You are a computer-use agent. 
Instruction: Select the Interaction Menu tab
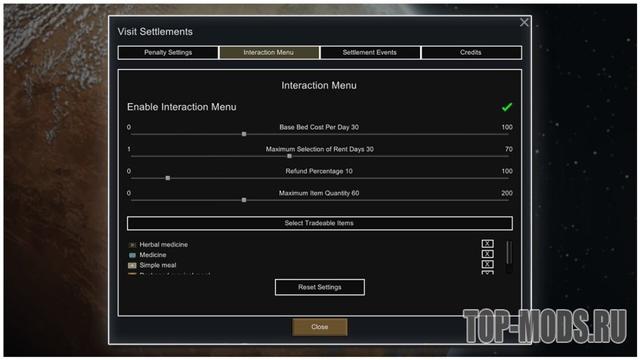point(269,53)
